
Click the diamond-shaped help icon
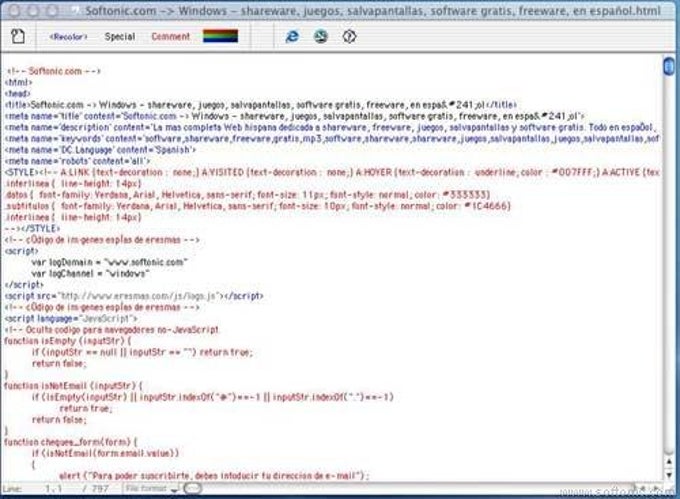pos(350,36)
